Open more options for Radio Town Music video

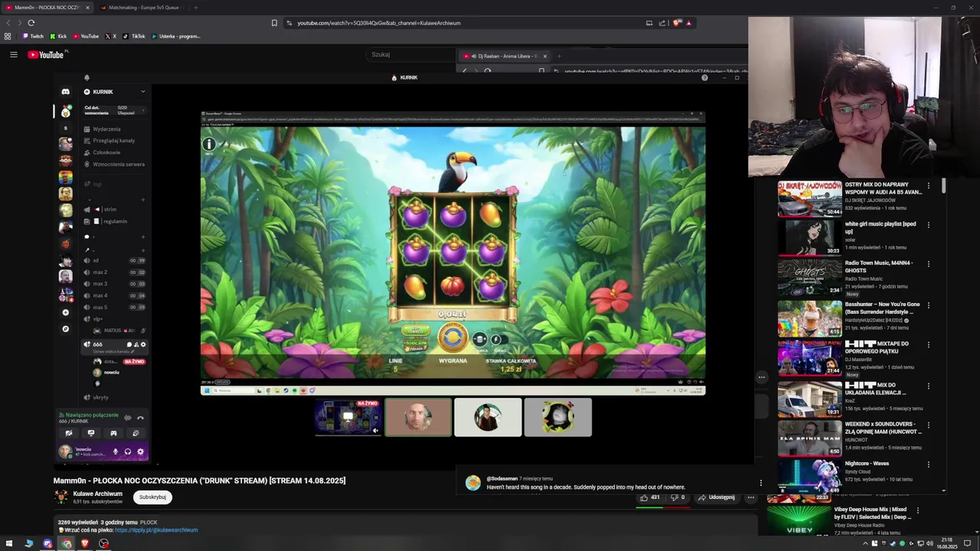(929, 264)
